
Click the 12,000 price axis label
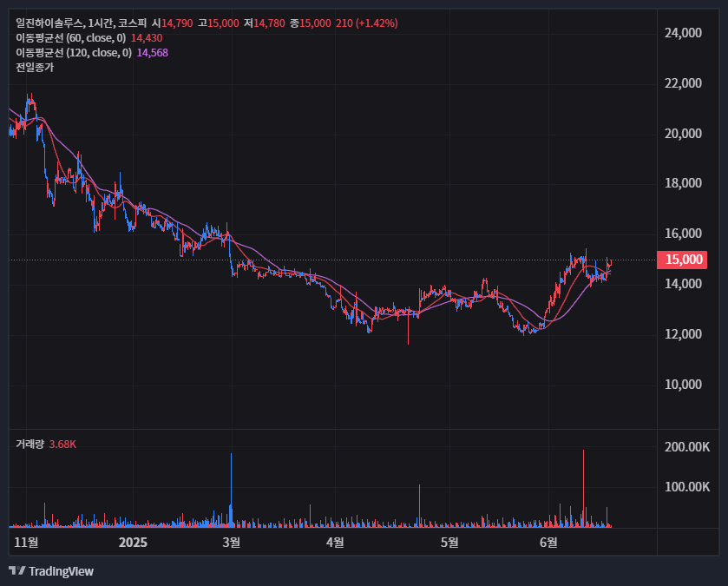click(x=683, y=334)
